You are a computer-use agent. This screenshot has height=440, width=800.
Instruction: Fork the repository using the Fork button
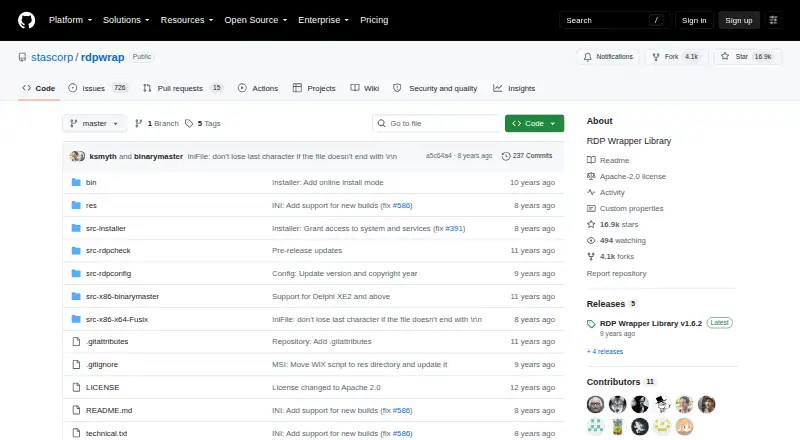(x=676, y=57)
